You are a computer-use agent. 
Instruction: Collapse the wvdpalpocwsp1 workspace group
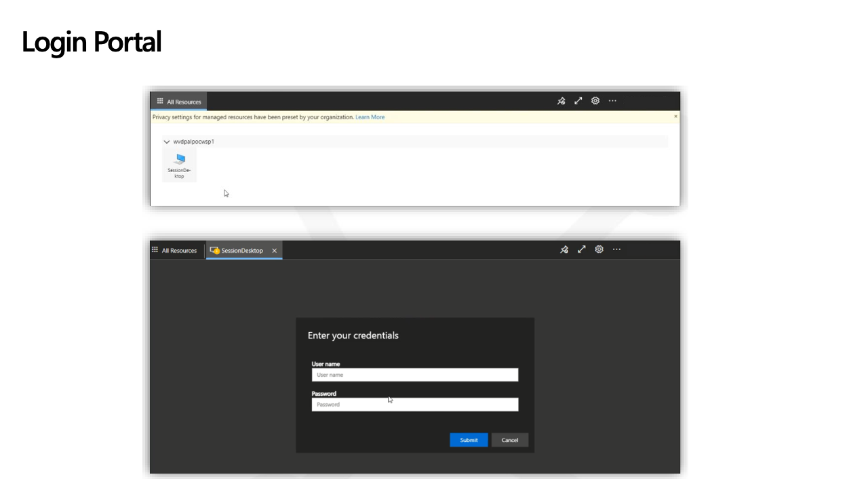click(167, 142)
